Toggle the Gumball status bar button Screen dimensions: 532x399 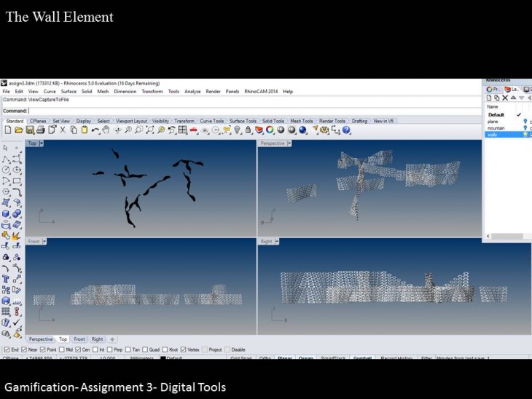point(361,358)
